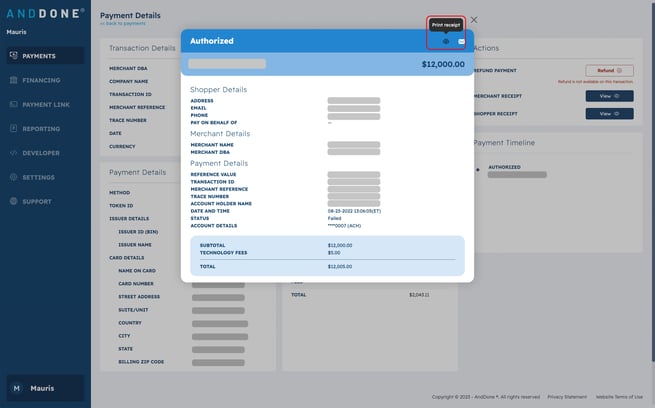This screenshot has width=655, height=408.
Task: Click the Settings gear icon
Action: (13, 177)
